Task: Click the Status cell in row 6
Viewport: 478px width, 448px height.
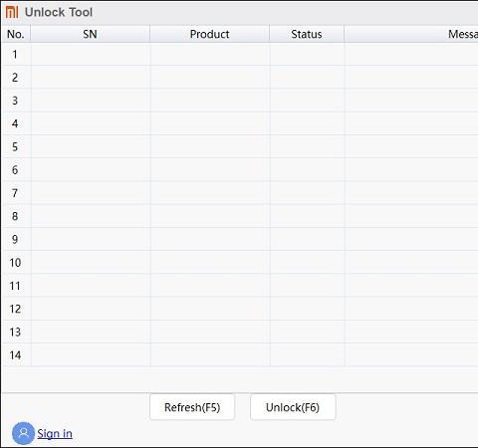Action: pyautogui.click(x=308, y=170)
